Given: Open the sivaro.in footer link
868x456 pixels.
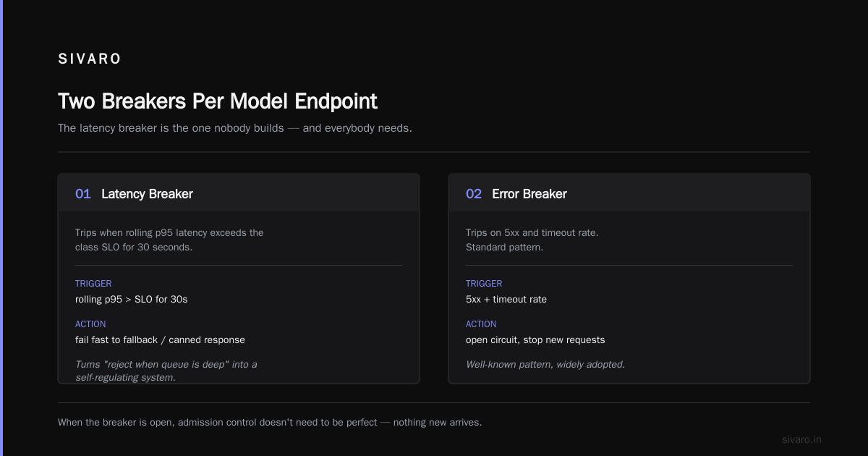Looking at the screenshot, I should click(x=801, y=439).
